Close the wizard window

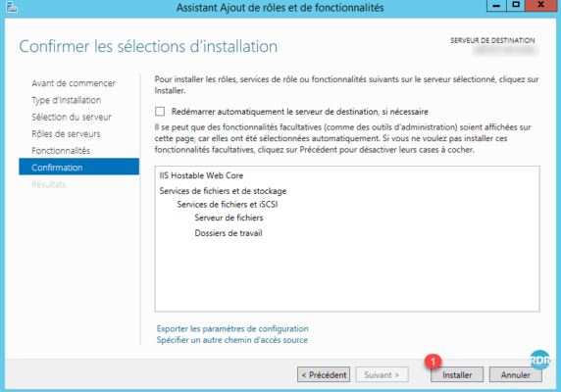coord(541,5)
